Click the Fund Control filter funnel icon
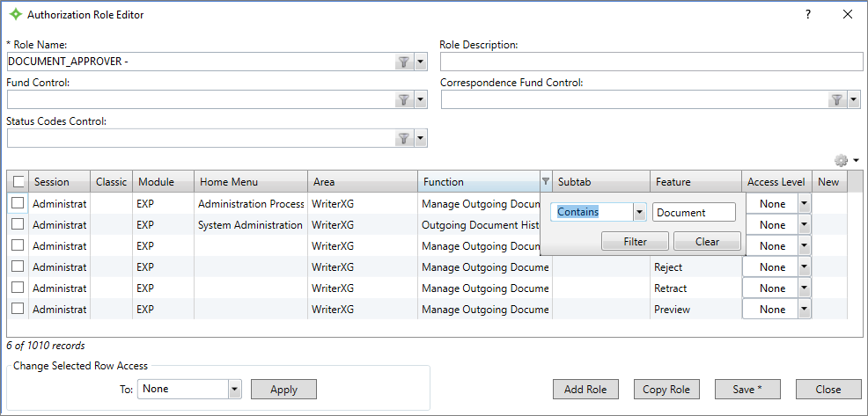Viewport: 868px width, 416px height. tap(403, 100)
